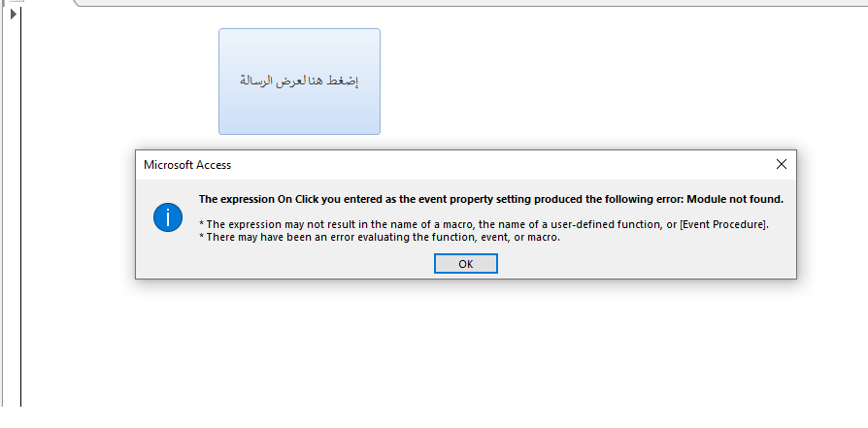868x428 pixels.
Task: Click the blue information icon in the dialog
Action: click(x=168, y=217)
